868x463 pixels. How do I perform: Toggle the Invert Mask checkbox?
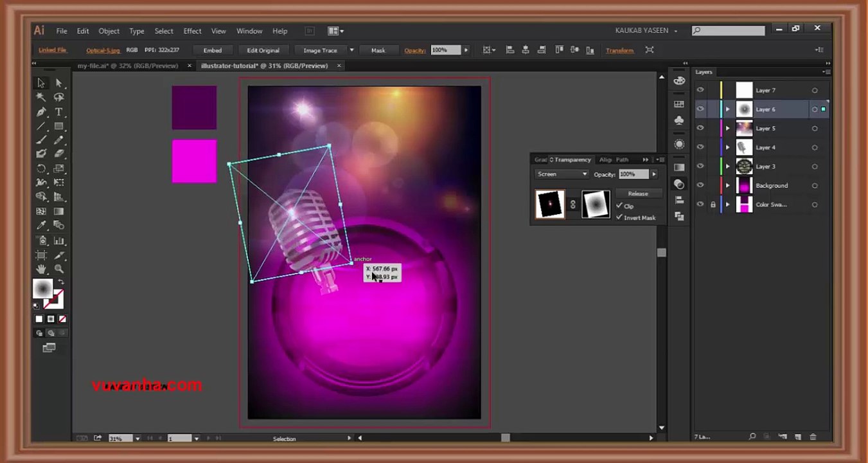click(x=619, y=217)
